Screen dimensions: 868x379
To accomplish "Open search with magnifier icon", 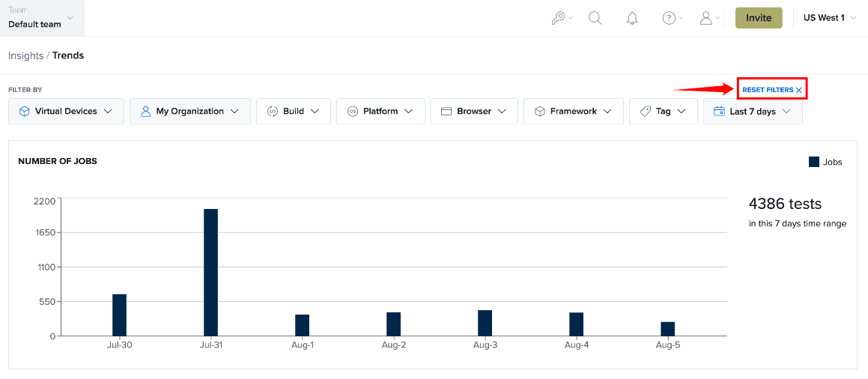I will click(x=595, y=18).
